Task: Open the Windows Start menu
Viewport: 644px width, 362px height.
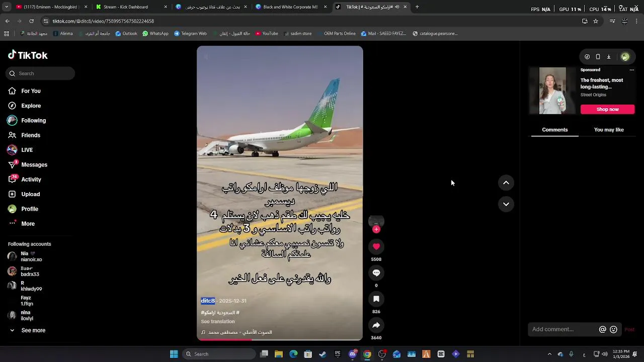Action: (174, 354)
